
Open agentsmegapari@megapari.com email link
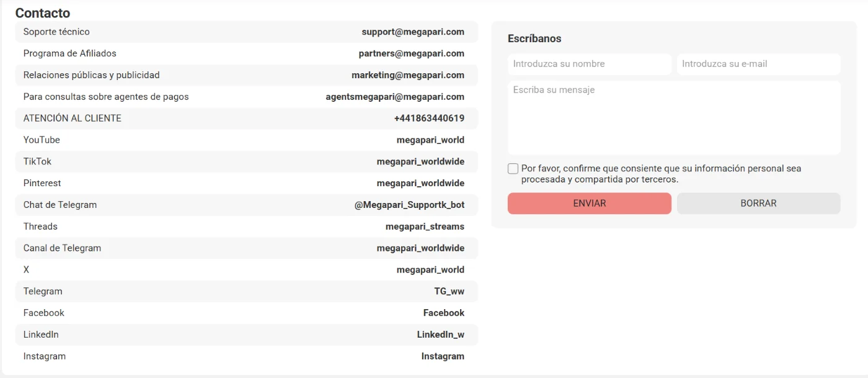(395, 97)
